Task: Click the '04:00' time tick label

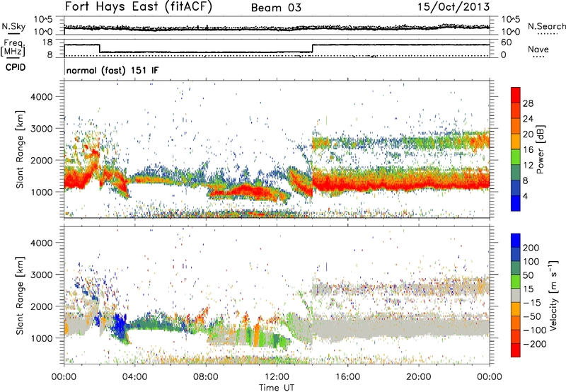Action: [134, 377]
